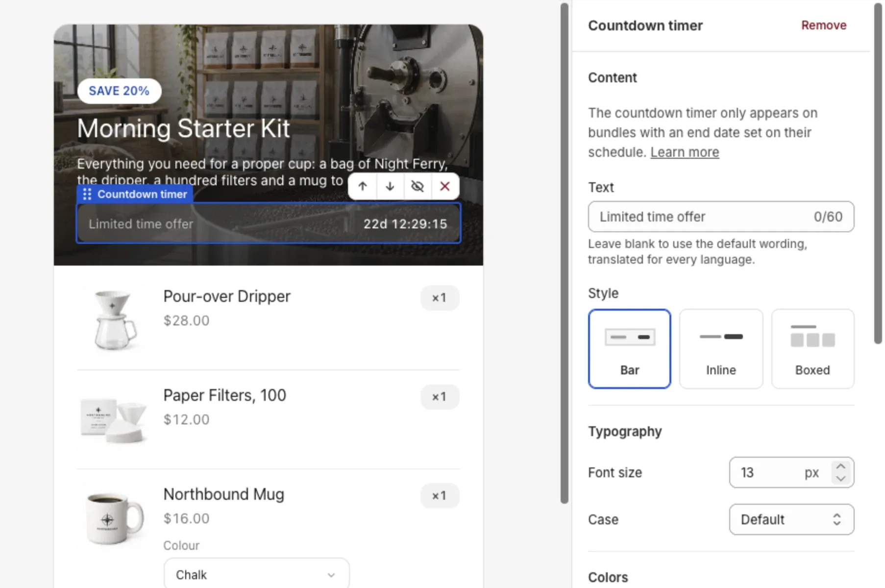Click the preview pane vertical scrollbar
The height and width of the screenshot is (588, 885).
(x=565, y=253)
